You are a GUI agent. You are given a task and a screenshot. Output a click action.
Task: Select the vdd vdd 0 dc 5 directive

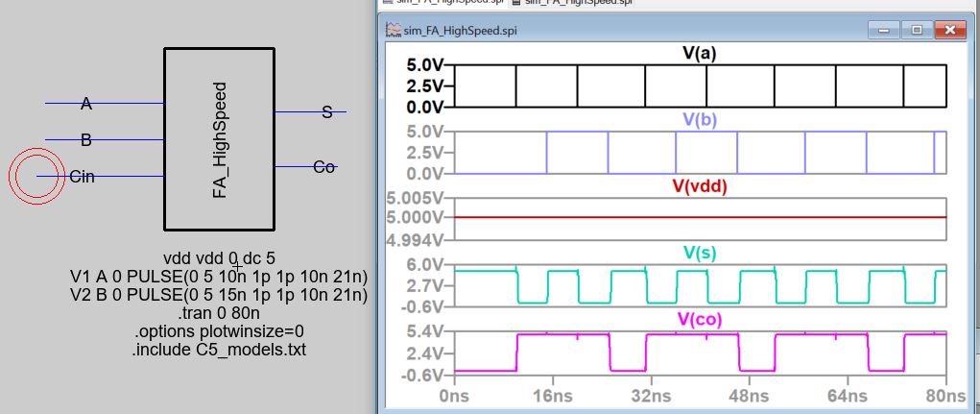[219, 258]
